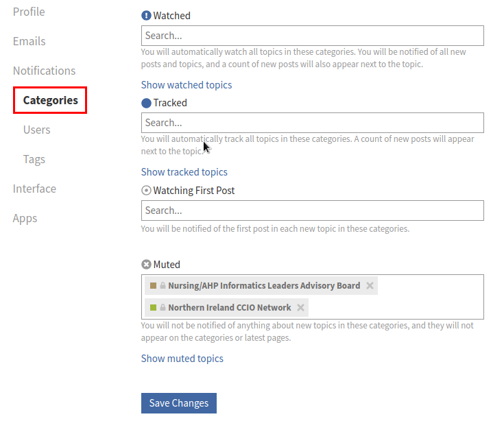Switch to the Users notification settings
The height and width of the screenshot is (432, 504).
(x=37, y=130)
